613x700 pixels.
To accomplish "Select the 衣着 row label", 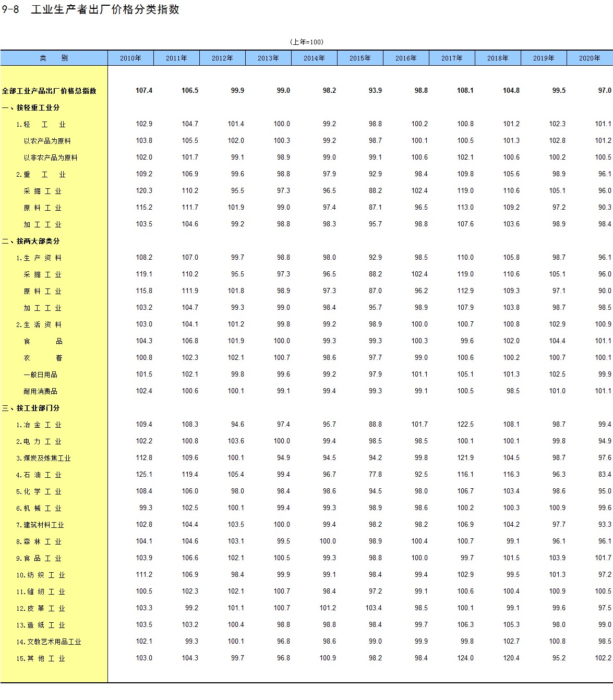I will point(43,358).
